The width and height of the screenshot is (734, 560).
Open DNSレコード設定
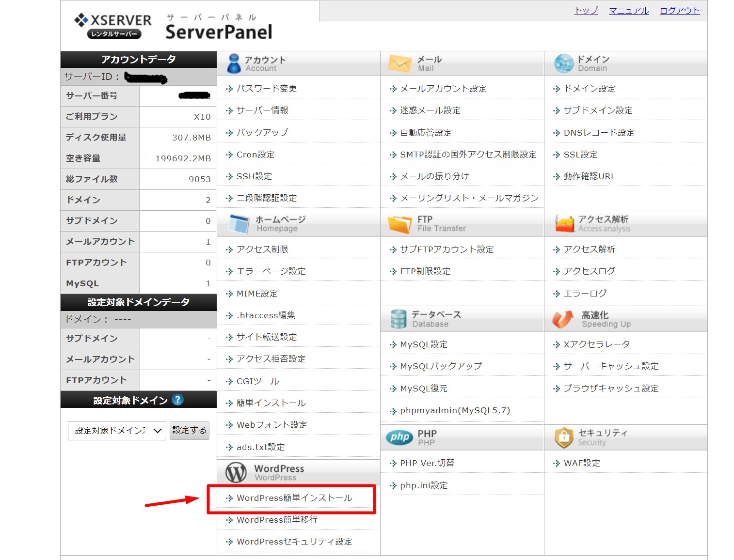point(599,133)
